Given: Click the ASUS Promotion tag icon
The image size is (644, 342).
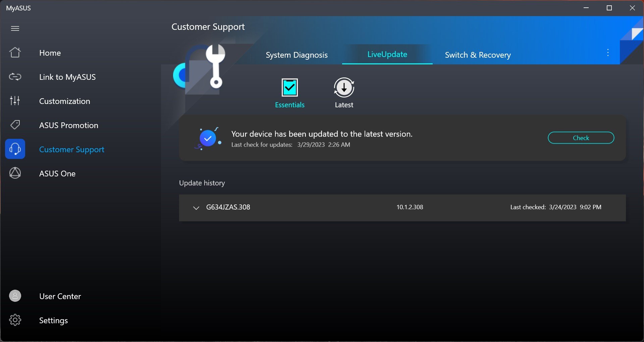Looking at the screenshot, I should [15, 125].
